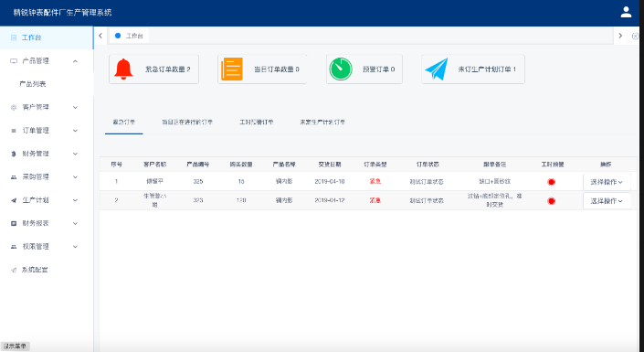The width and height of the screenshot is (644, 352).
Task: Click the 工时预警 column header
Action: (x=553, y=165)
